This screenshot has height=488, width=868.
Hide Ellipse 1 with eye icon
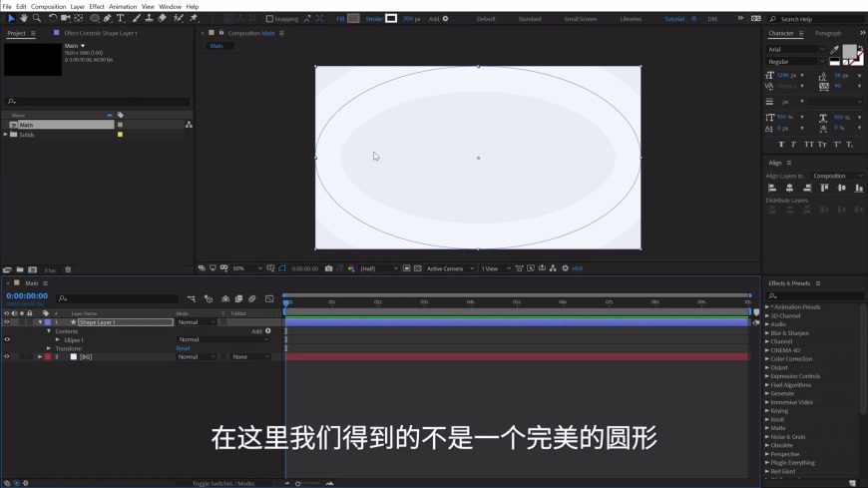7,339
